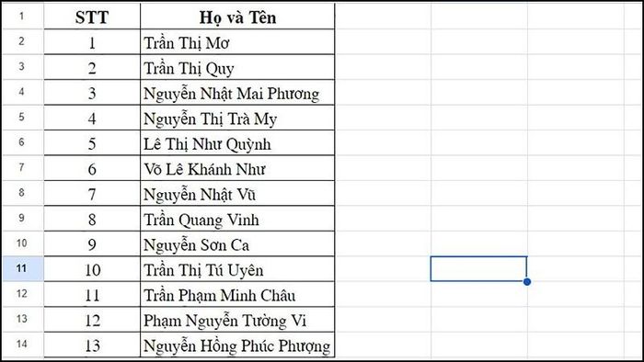644x362 pixels.
Task: Select the STT header cell
Action: click(x=92, y=17)
